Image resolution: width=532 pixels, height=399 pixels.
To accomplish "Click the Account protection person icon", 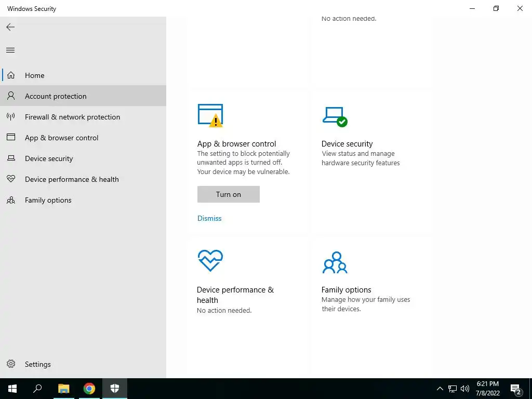I will click(x=11, y=96).
